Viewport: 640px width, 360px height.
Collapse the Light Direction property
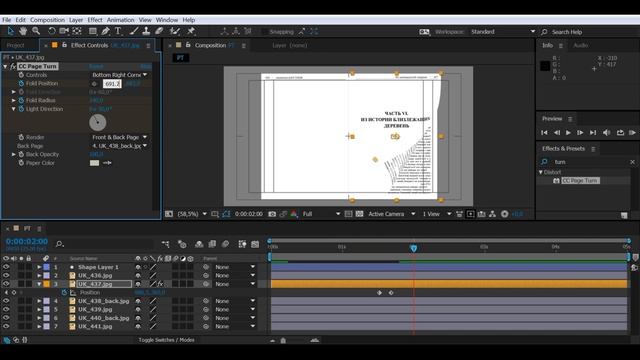click(14, 109)
